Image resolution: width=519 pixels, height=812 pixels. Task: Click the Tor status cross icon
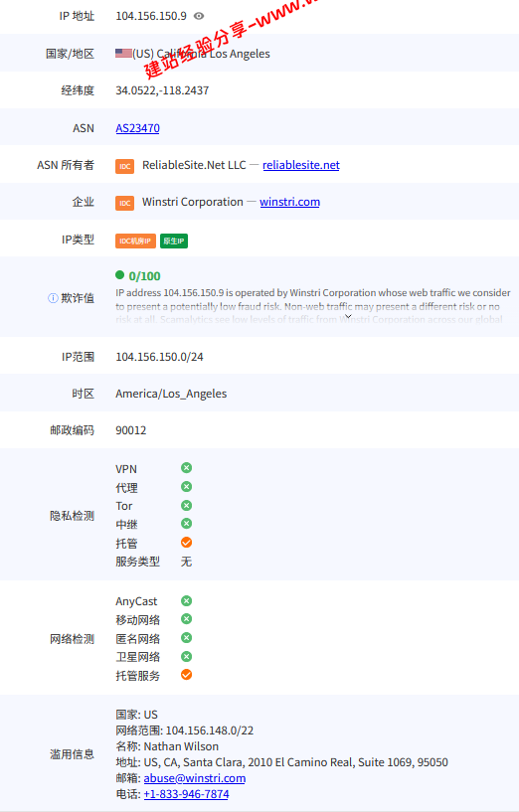click(x=187, y=505)
